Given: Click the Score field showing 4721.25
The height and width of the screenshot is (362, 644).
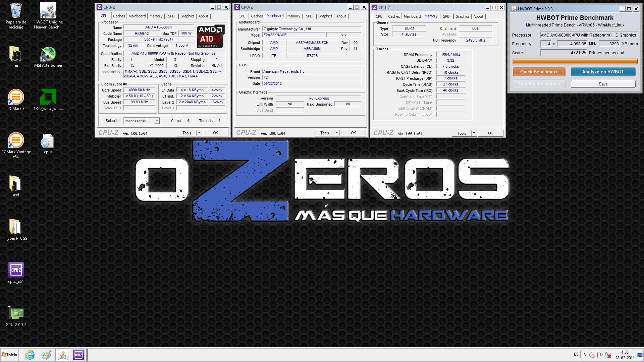Looking at the screenshot, I should (564, 53).
